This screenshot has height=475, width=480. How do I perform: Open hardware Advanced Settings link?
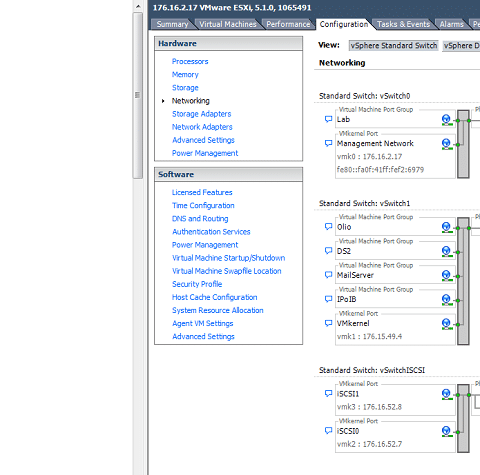click(203, 140)
